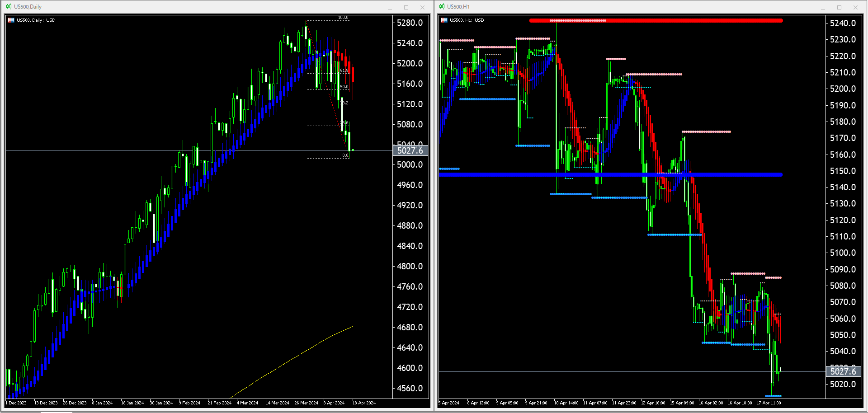868x413 pixels.
Task: Click the '18 Apr 2024' date on Daily time axis
Action: (x=364, y=403)
